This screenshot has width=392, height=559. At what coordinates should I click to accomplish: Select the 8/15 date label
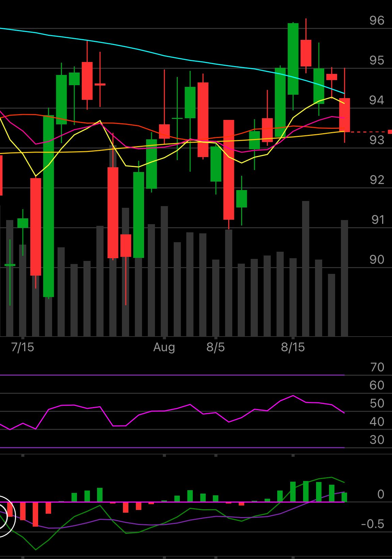pyautogui.click(x=293, y=347)
